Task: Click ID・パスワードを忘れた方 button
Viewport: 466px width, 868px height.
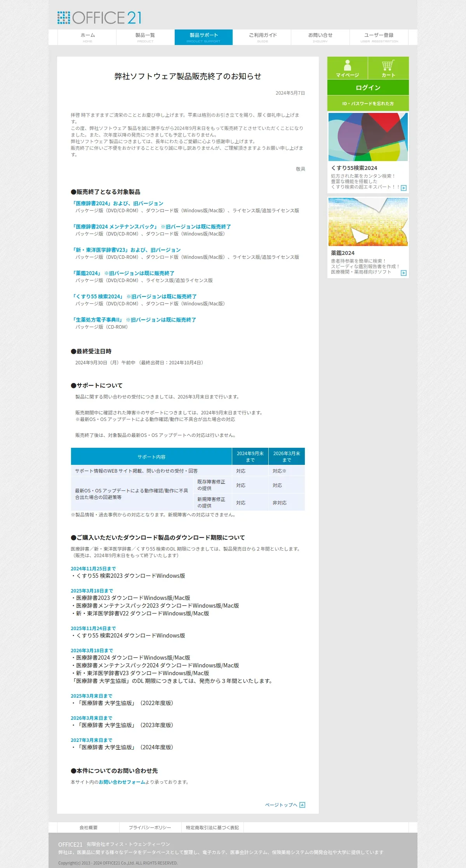Action: click(x=368, y=103)
